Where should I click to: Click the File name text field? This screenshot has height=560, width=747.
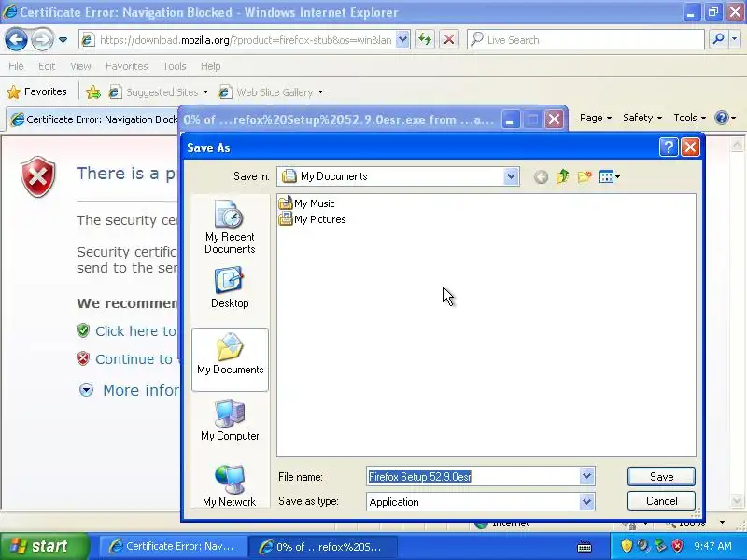(x=473, y=477)
